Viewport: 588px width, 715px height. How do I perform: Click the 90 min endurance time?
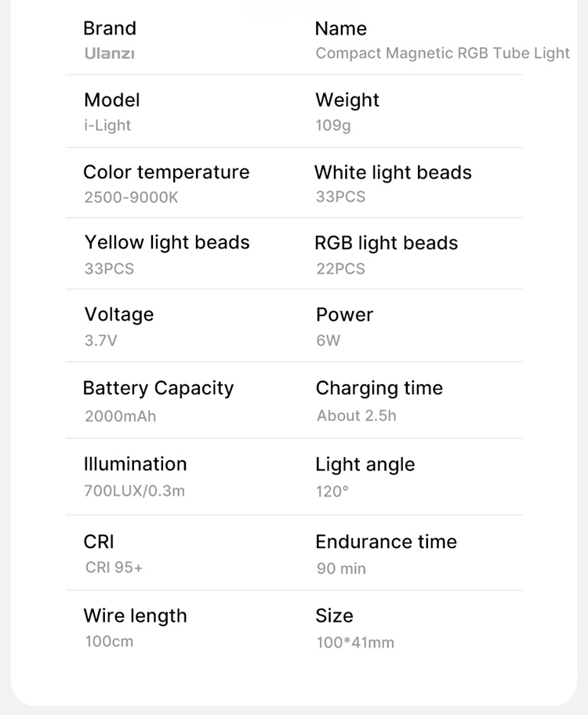click(x=341, y=568)
